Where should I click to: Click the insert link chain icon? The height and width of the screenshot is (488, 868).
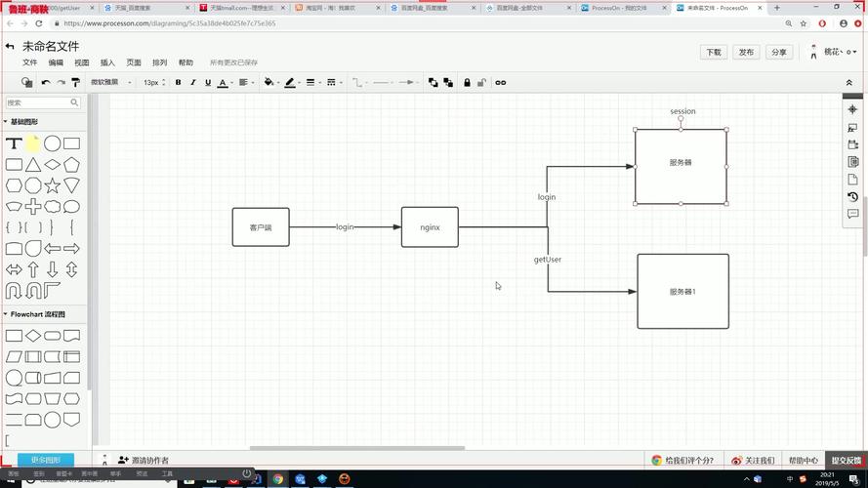(x=501, y=82)
